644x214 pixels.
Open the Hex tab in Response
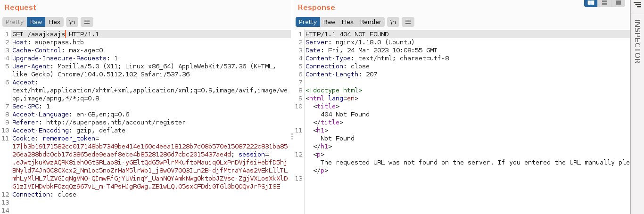pos(348,22)
